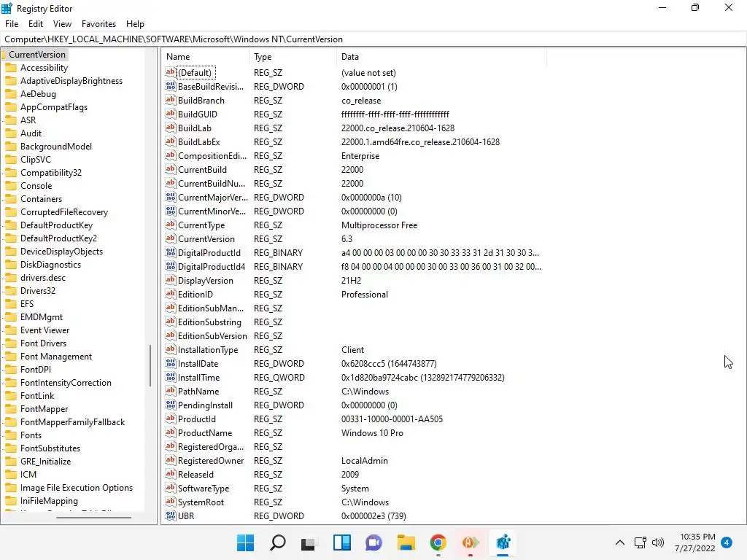This screenshot has width=747, height=560.
Task: Click the folder icon next to Accessibility
Action: pyautogui.click(x=11, y=68)
